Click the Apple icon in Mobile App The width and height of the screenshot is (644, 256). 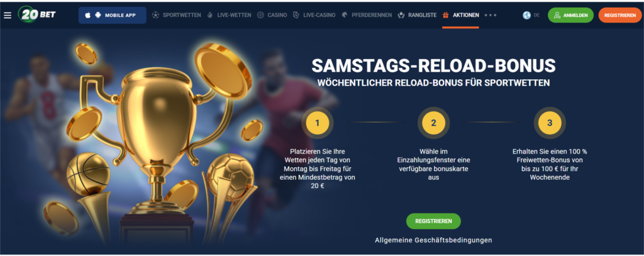pyautogui.click(x=87, y=15)
